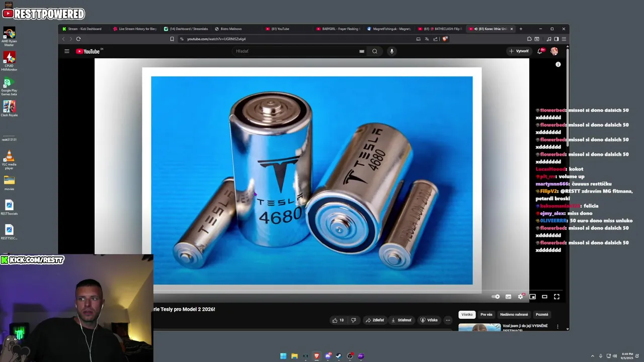
Task: Open RESTTsocials file on desktop
Action: tap(9, 208)
